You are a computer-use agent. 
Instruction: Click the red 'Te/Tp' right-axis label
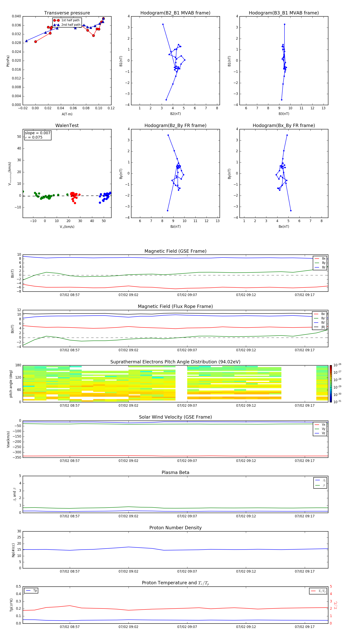click(336, 605)
